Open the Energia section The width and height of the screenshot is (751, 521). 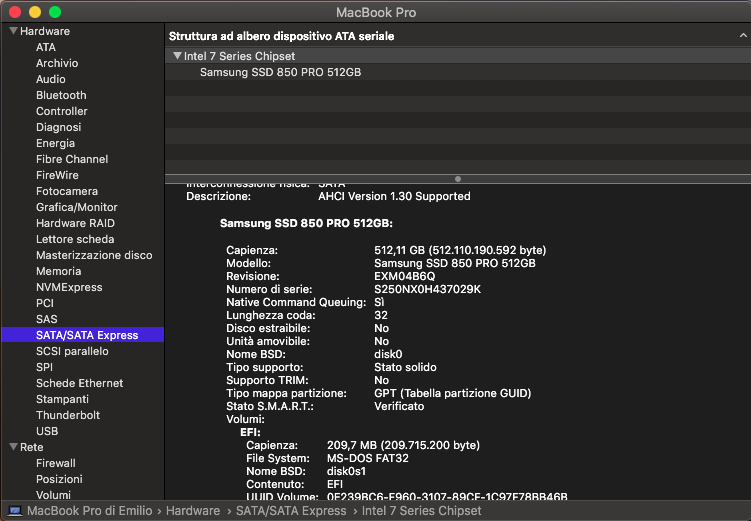[x=56, y=143]
